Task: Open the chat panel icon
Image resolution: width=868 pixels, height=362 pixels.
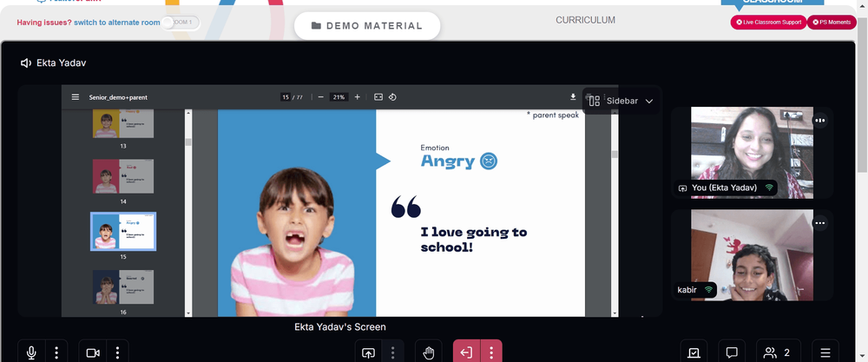Action: point(731,352)
